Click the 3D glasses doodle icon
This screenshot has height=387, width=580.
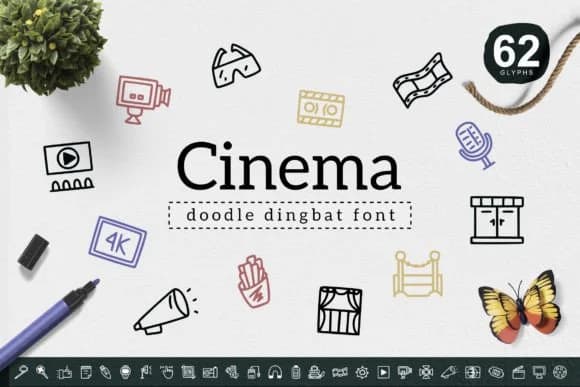(x=237, y=66)
